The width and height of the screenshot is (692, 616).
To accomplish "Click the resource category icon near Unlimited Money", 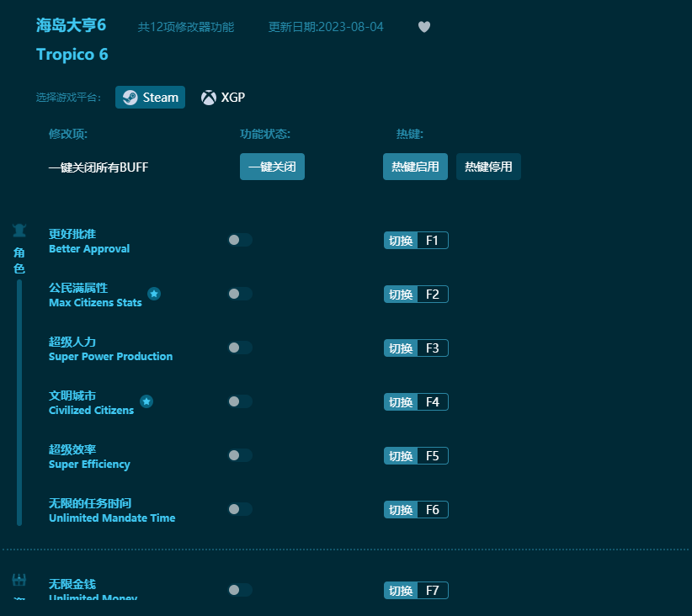I will pos(19,579).
